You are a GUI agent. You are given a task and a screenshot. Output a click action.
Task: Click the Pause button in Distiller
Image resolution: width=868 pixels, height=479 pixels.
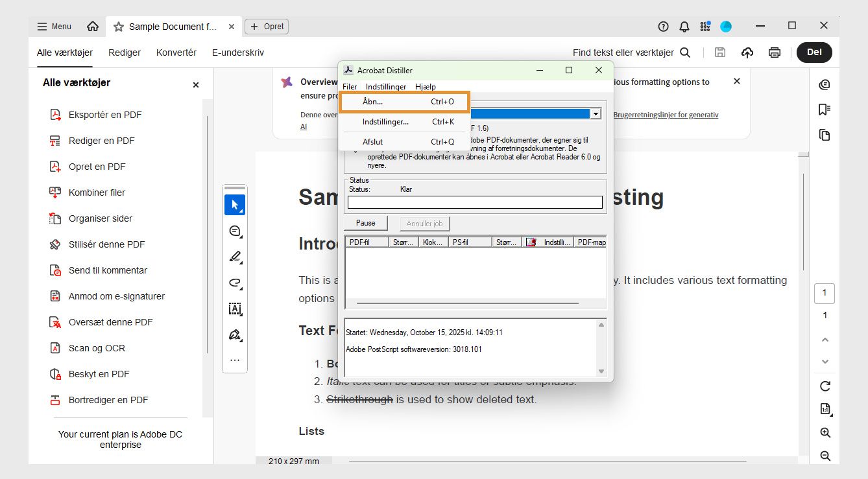point(366,223)
